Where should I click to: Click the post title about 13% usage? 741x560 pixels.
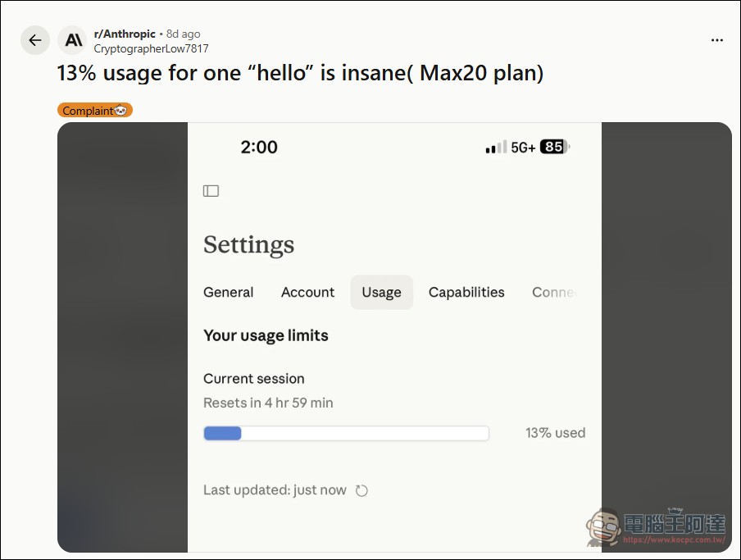click(300, 73)
